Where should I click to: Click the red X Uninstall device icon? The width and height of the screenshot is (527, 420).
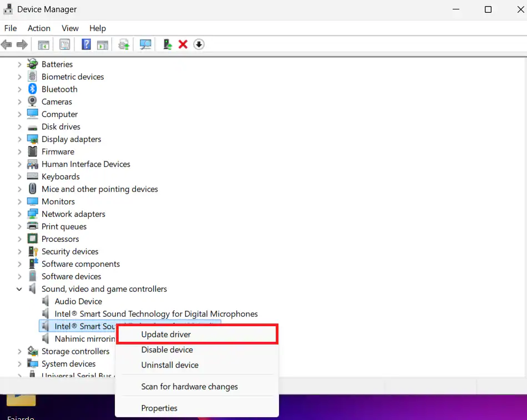coord(183,44)
